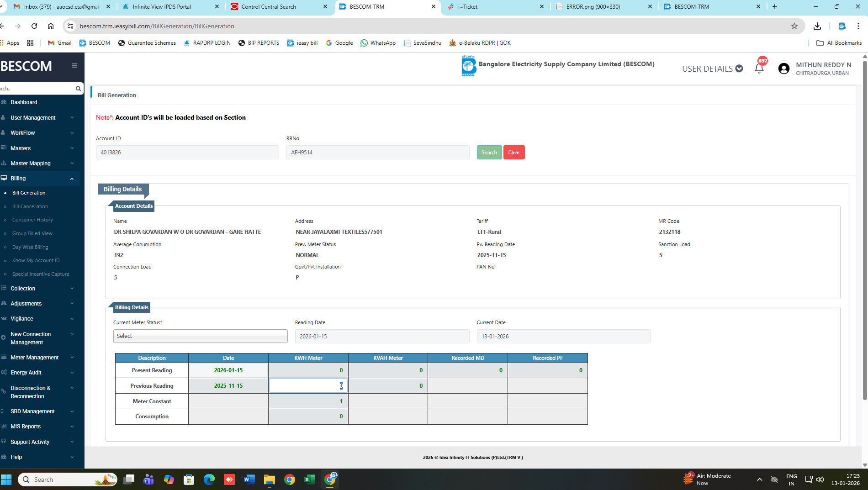Open the Current Meter Status dropdown

[200, 336]
